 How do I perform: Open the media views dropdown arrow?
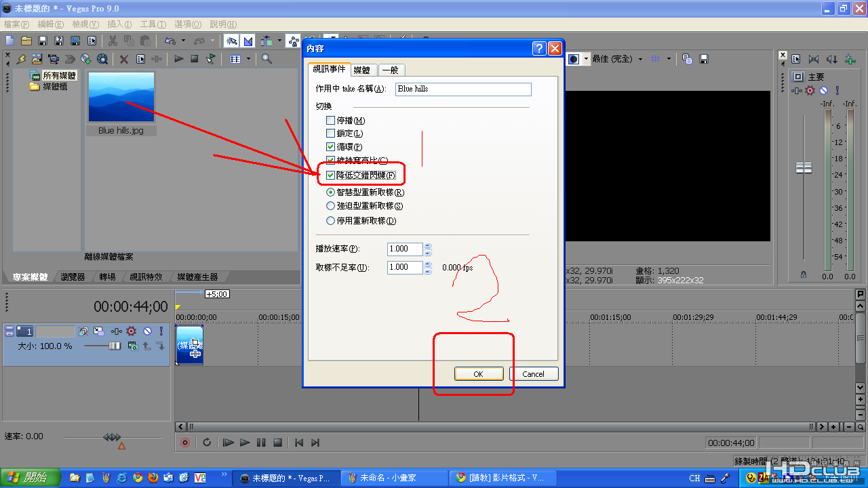248,59
